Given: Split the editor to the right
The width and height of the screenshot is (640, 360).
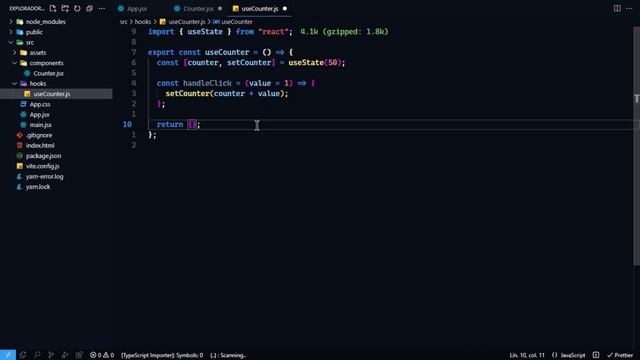Looking at the screenshot, I should [x=617, y=8].
